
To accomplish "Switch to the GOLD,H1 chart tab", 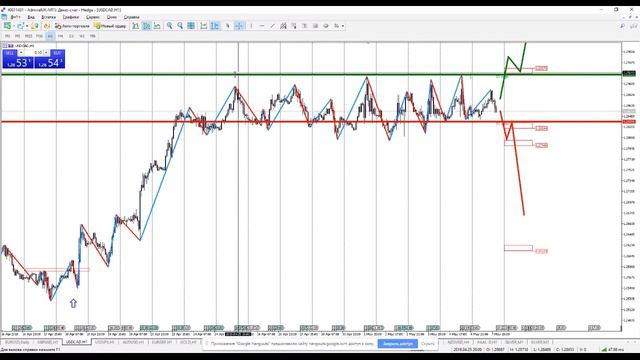I will [188, 342].
